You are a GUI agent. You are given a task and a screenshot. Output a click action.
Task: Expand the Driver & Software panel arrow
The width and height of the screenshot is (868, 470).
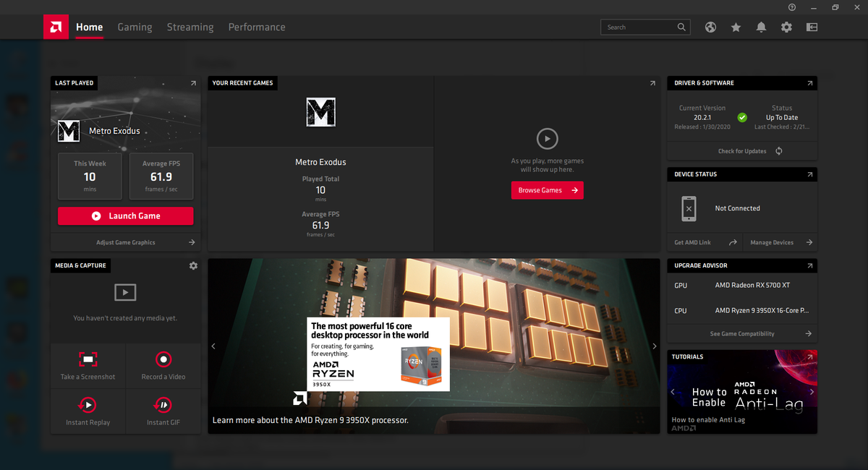click(809, 83)
